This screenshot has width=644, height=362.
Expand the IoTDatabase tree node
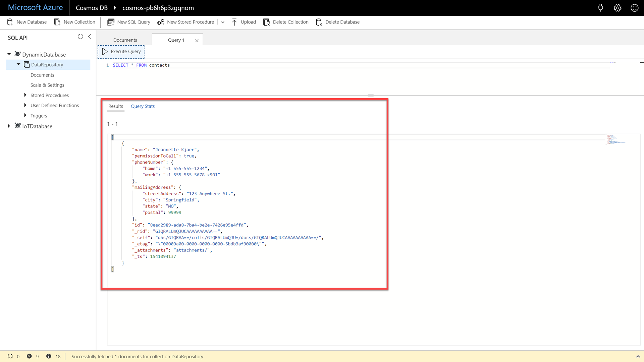click(x=9, y=126)
